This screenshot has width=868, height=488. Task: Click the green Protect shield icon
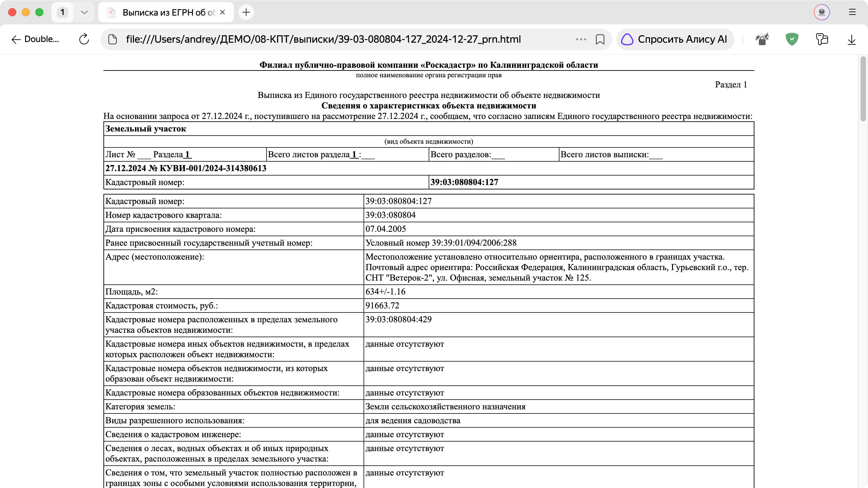[792, 39]
